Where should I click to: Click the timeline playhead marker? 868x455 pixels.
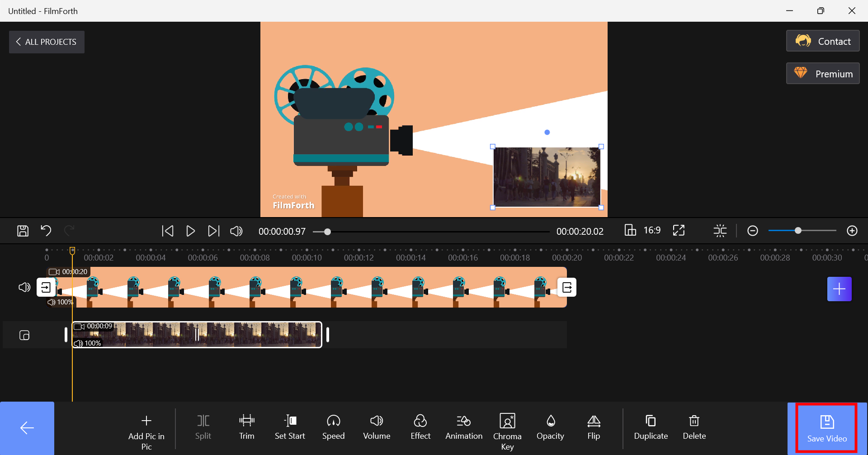pos(72,251)
